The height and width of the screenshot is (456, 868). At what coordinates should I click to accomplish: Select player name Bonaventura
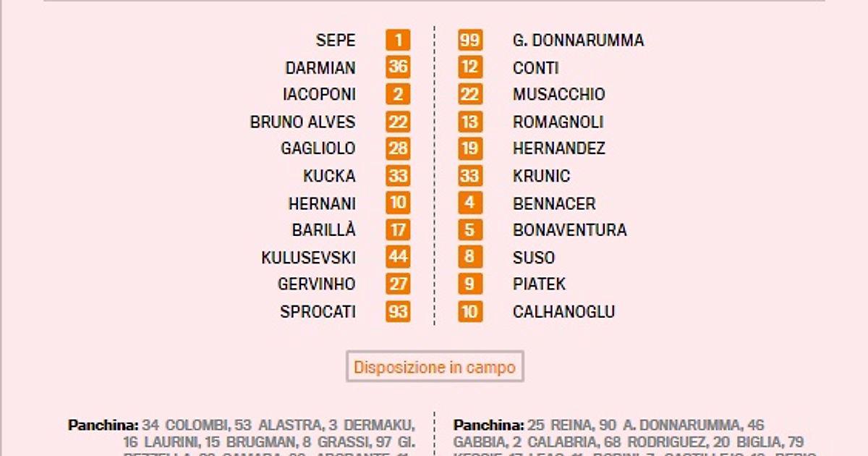point(569,230)
